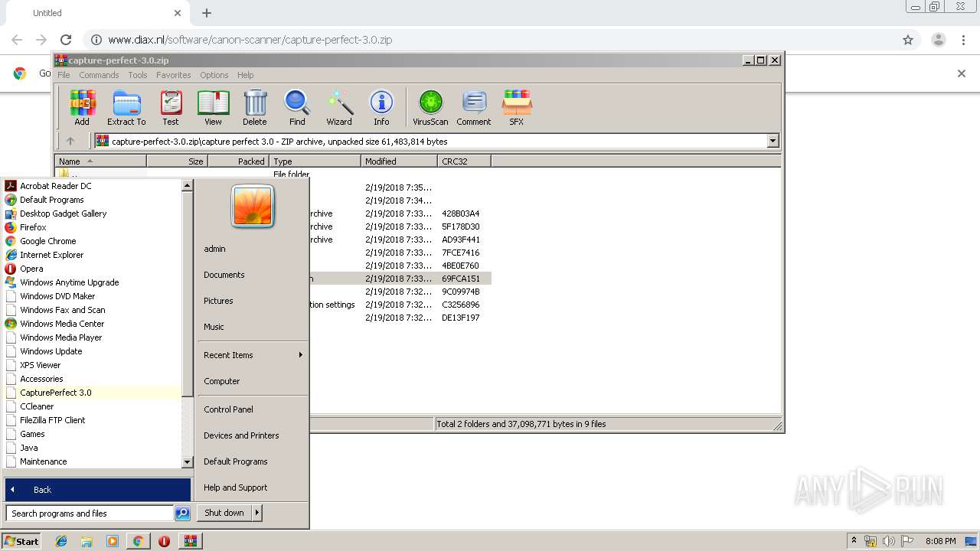This screenshot has width=980, height=551.
Task: Click the WinRAR Add toolbar icon
Action: coord(82,107)
